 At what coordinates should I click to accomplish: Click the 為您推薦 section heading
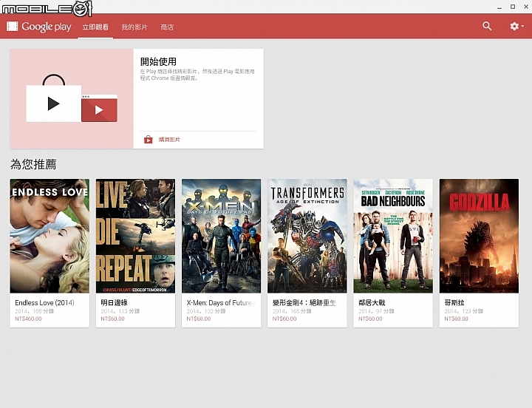pos(33,164)
